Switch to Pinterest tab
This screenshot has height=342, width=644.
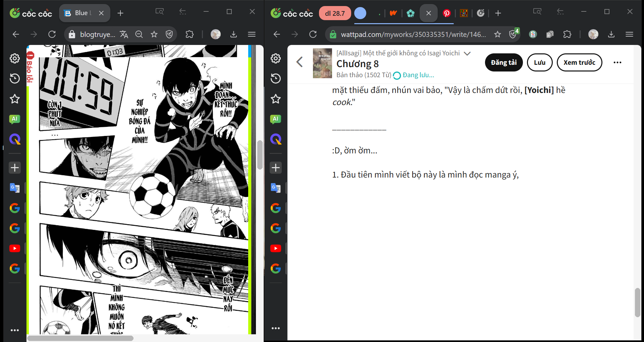[446, 13]
